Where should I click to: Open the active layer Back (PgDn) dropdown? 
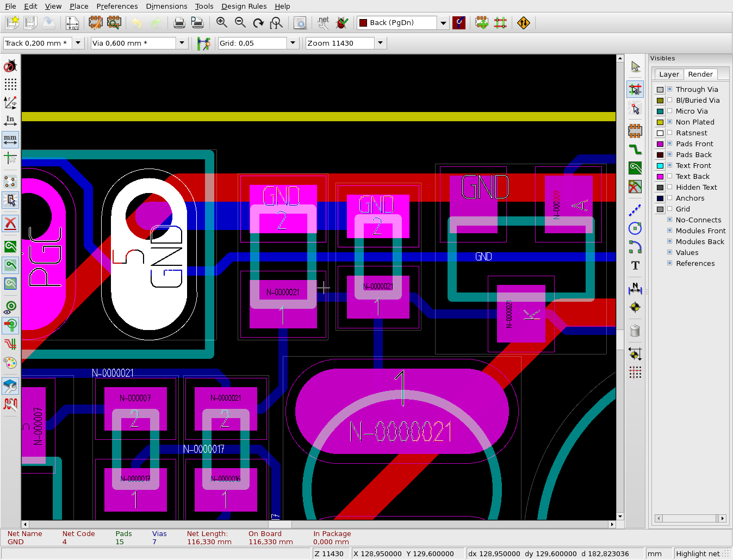point(443,23)
